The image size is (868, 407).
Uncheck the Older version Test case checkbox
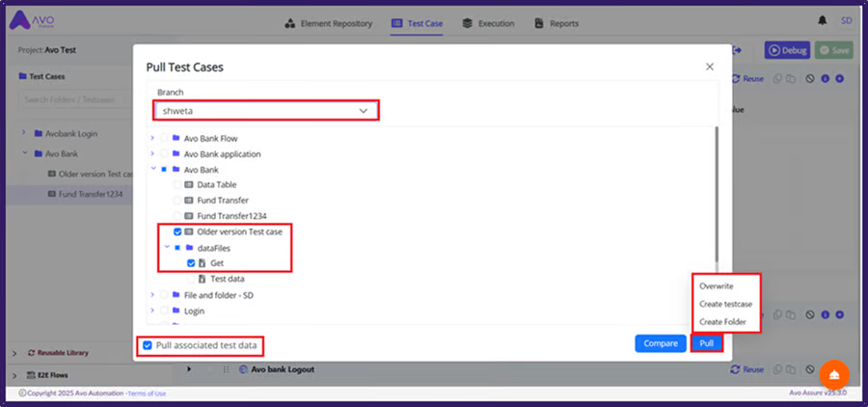[x=176, y=232]
